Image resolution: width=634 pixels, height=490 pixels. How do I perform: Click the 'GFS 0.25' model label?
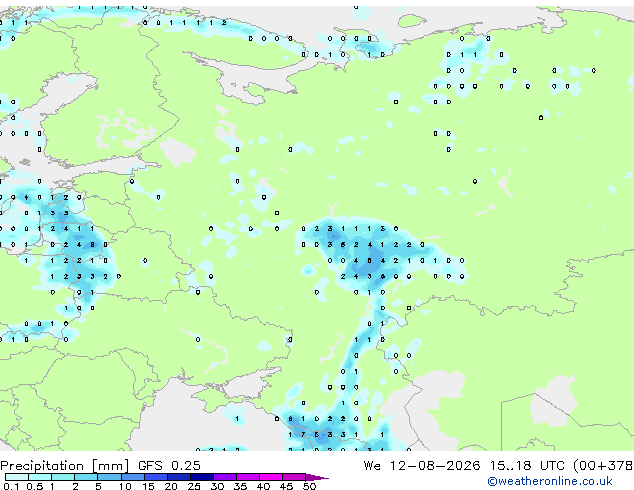[x=169, y=466]
